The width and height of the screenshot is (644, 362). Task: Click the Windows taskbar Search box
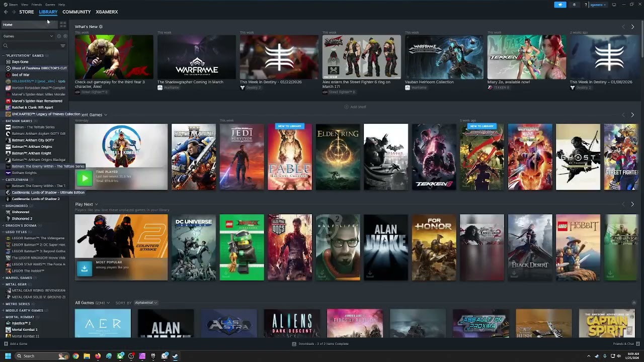tap(42, 356)
